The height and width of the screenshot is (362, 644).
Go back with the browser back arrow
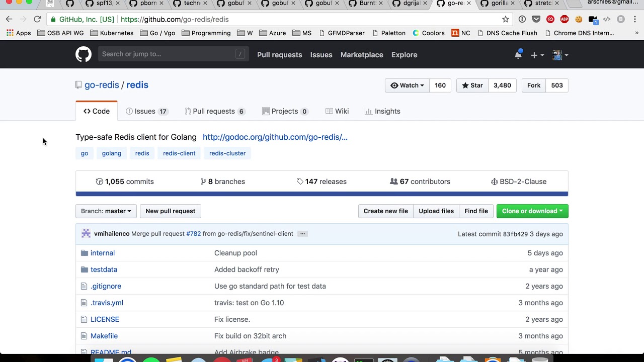[9, 19]
